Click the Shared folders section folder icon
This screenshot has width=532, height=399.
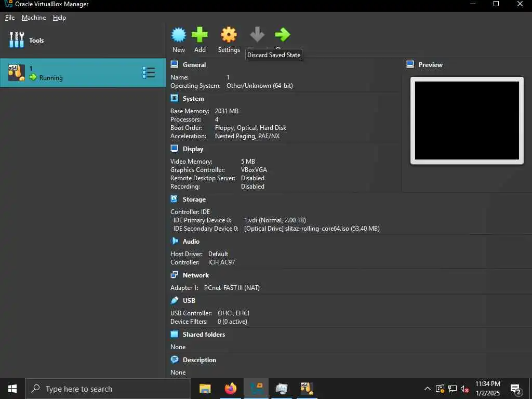(x=175, y=334)
